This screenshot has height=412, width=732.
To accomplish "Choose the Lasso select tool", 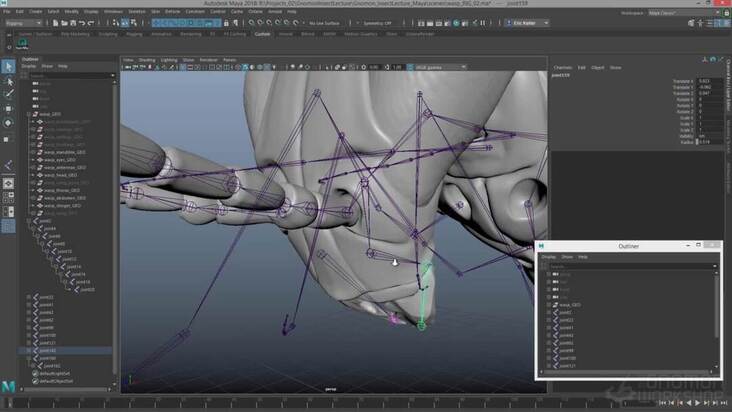I will 8,81.
